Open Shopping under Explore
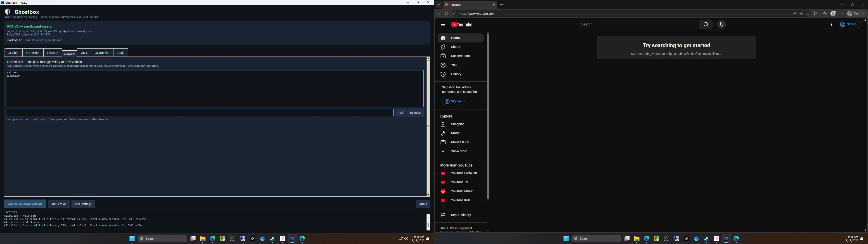This screenshot has width=868, height=244. click(460, 124)
